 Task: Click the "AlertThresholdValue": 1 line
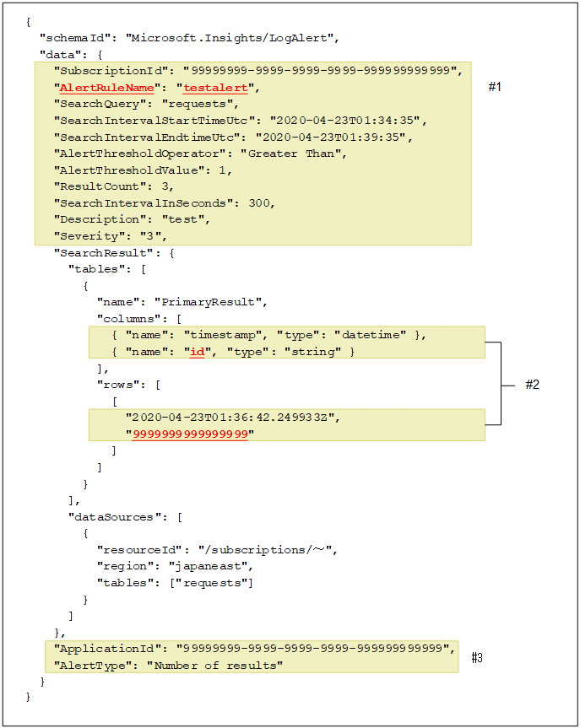click(143, 170)
